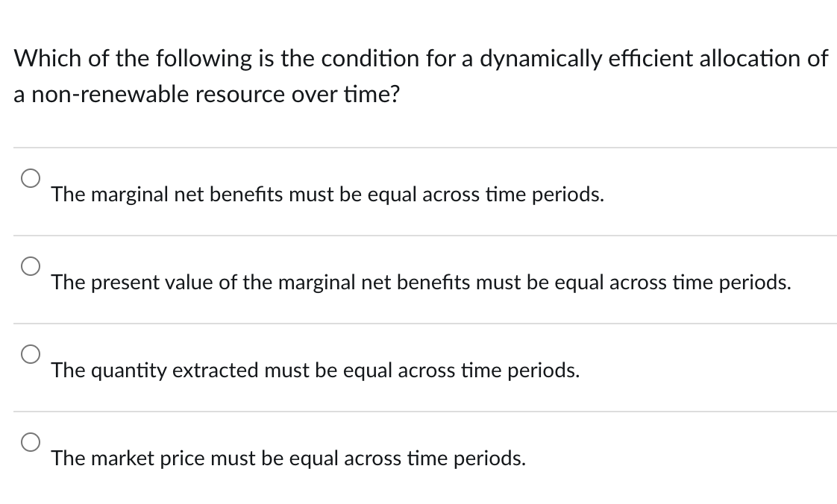Screen dimensions: 837x504
Task: Click the divider above the market price option
Action: 418,410
